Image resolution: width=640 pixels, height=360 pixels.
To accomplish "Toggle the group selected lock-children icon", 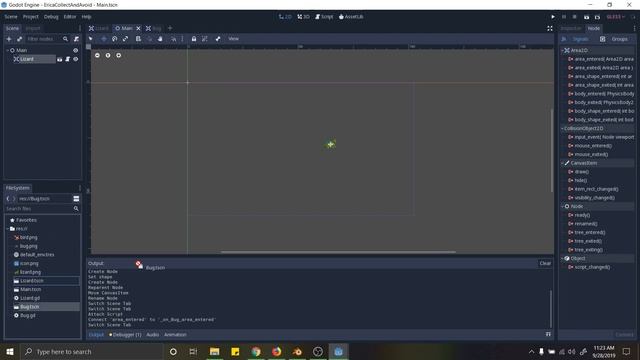I will (x=205, y=39).
